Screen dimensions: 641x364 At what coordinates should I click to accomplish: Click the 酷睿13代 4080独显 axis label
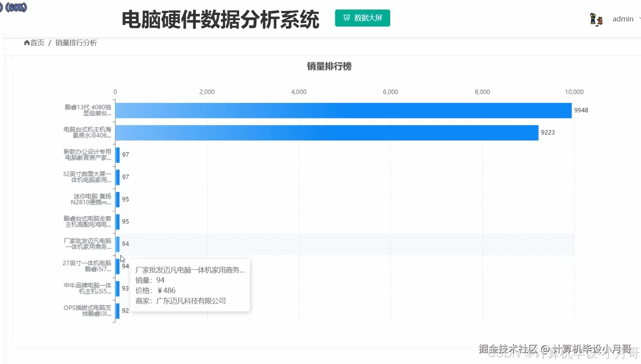click(x=88, y=110)
